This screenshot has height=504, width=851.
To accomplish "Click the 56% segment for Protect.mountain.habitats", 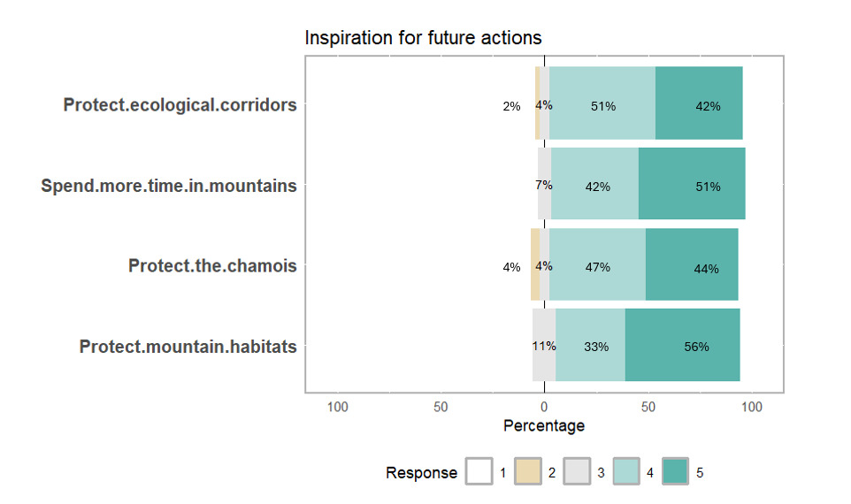I will pyautogui.click(x=682, y=345).
